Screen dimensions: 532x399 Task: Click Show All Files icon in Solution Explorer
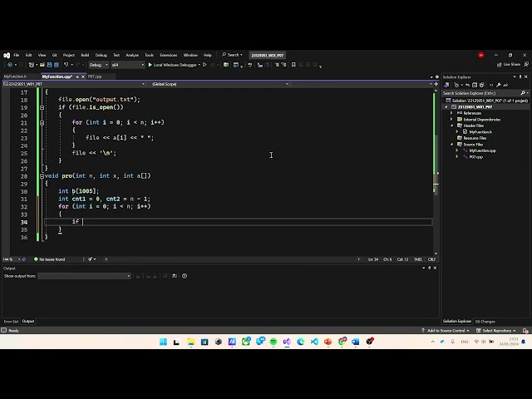481,85
